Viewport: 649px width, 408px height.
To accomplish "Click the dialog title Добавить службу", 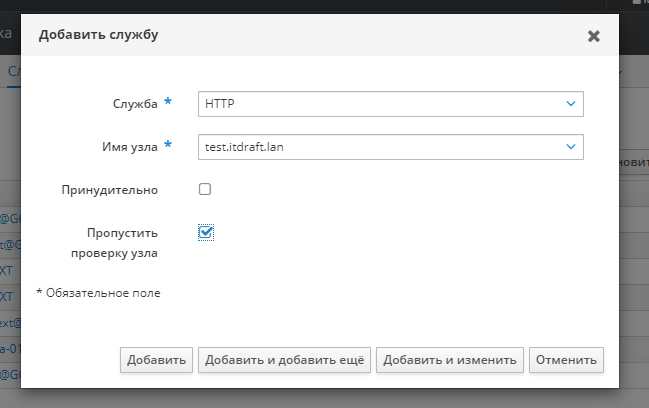I will (x=98, y=35).
